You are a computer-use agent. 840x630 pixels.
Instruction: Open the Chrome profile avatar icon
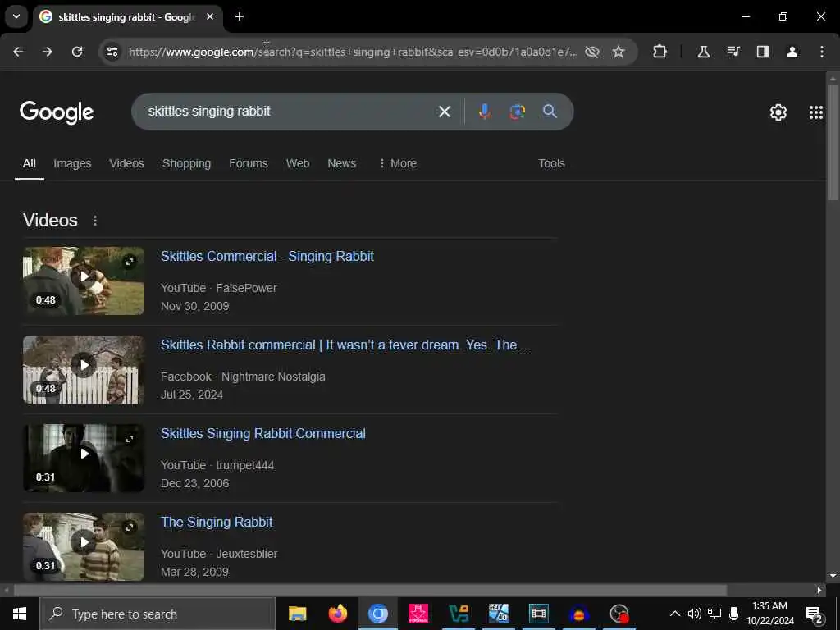792,52
